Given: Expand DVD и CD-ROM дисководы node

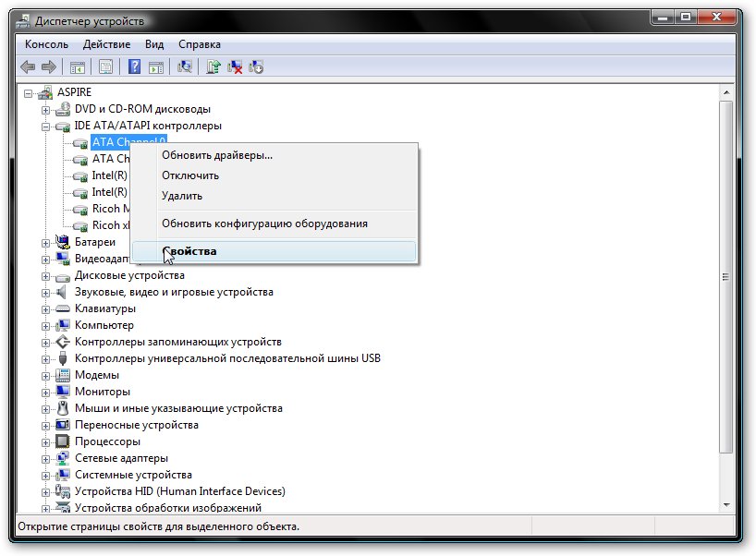Looking at the screenshot, I should tap(45, 110).
